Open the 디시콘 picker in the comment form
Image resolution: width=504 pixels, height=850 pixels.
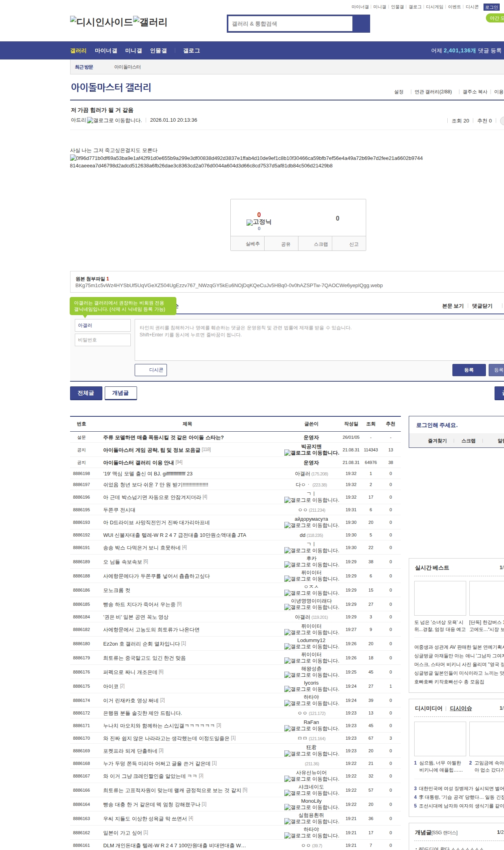(151, 370)
